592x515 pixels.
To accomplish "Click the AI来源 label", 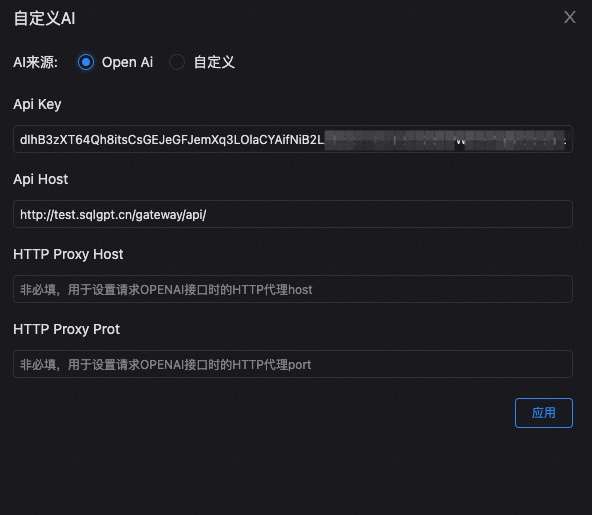I will 35,62.
